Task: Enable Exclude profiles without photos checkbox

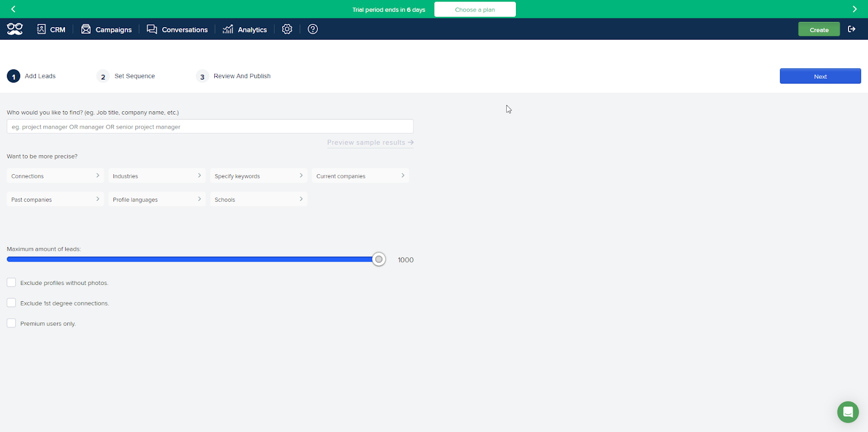Action: pos(11,282)
